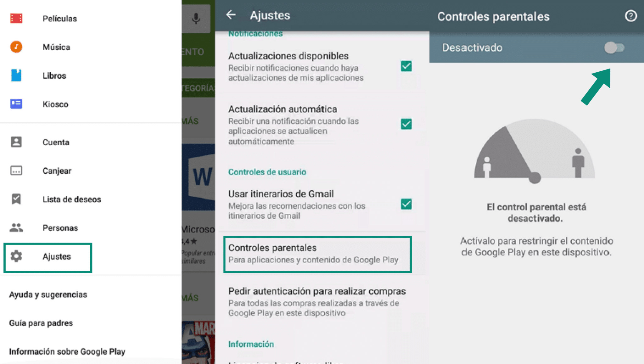Open Controles parentales setting
This screenshot has width=644, height=364.
coord(317,254)
